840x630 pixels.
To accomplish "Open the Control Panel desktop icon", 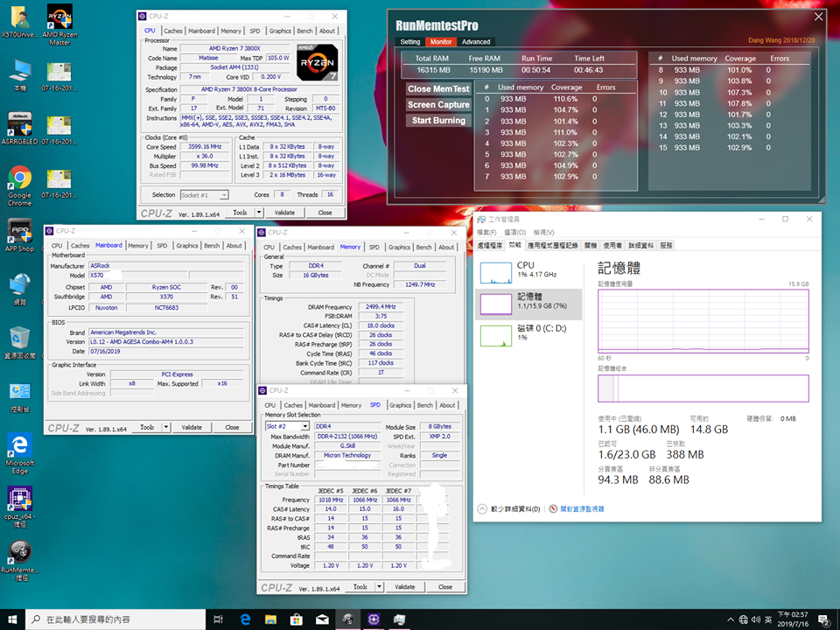I will point(20,397).
